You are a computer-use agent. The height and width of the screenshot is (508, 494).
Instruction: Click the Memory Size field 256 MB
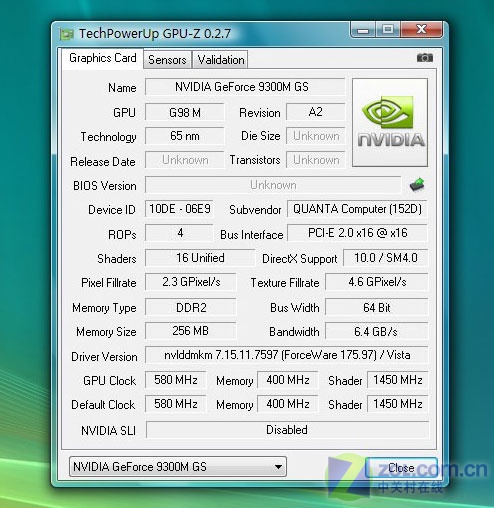pos(191,331)
